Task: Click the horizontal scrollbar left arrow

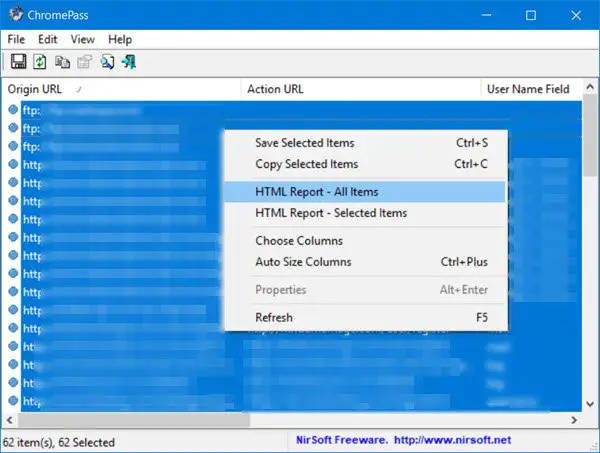Action: click(x=10, y=420)
